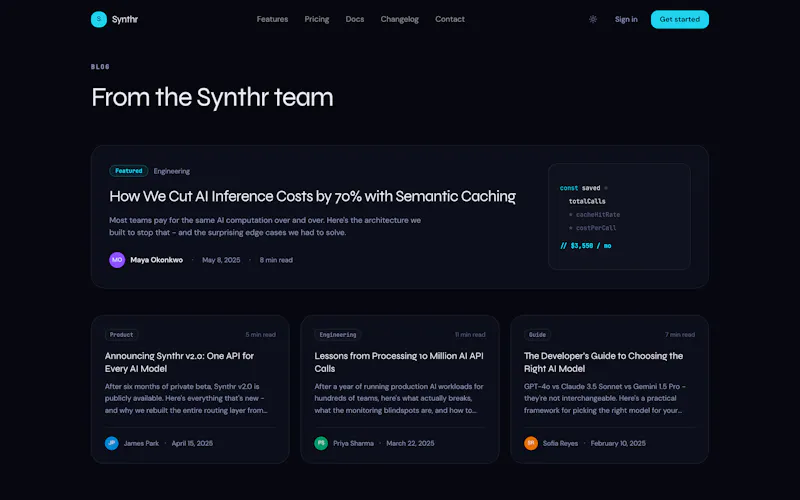Select the Featured badge
The height and width of the screenshot is (500, 800).
coord(129,171)
